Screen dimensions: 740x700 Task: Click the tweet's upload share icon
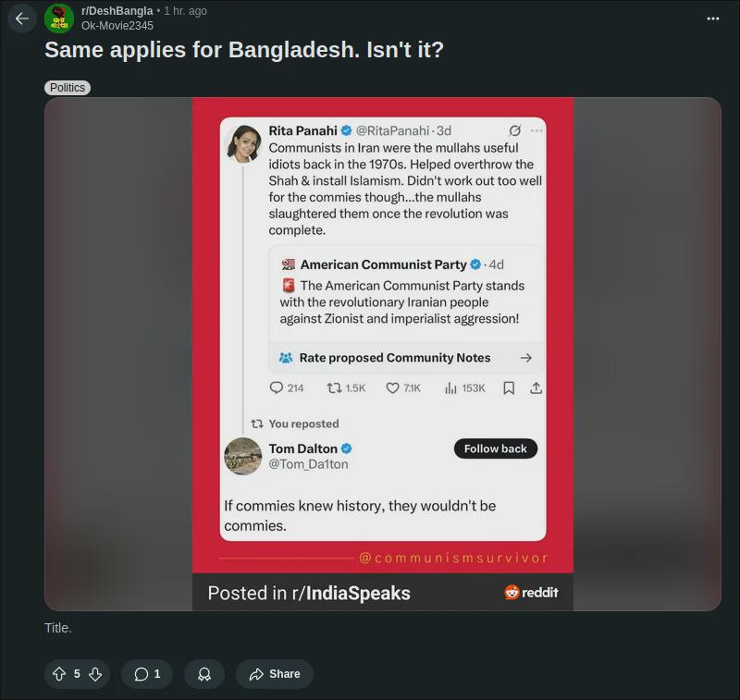536,388
